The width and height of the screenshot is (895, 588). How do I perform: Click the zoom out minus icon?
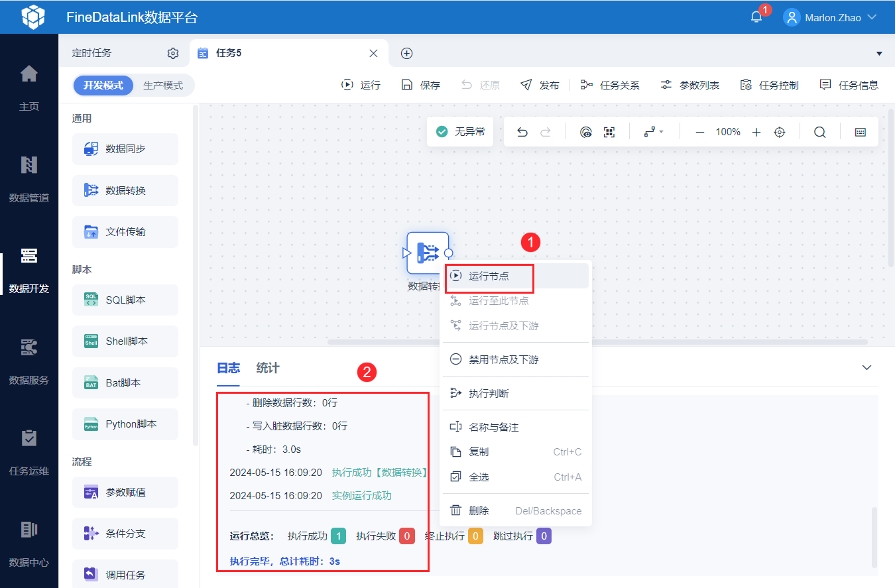coord(700,132)
